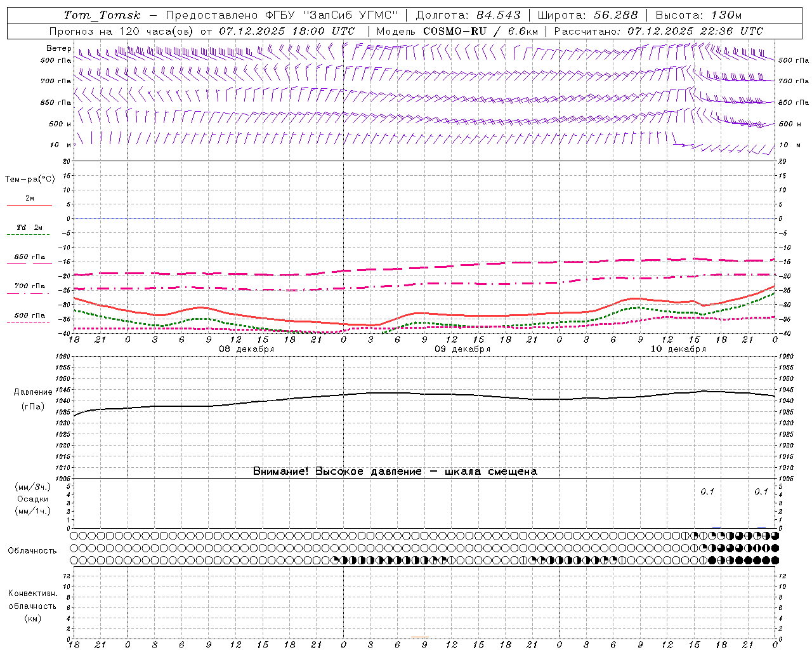Click the Конвективн. облачность (км) label
This screenshot has height=650, width=812.
[x=32, y=606]
